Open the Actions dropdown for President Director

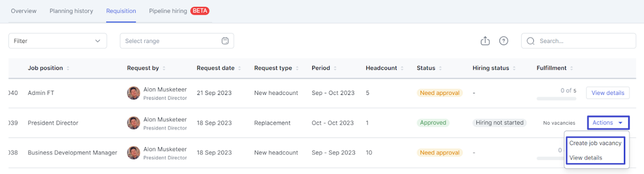pos(607,123)
